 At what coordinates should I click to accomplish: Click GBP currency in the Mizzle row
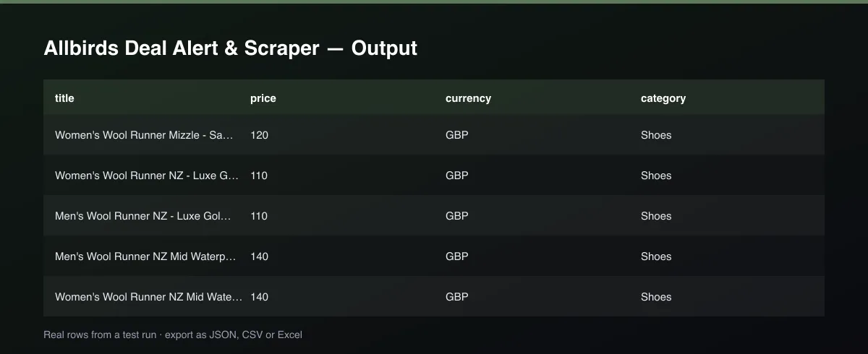457,135
